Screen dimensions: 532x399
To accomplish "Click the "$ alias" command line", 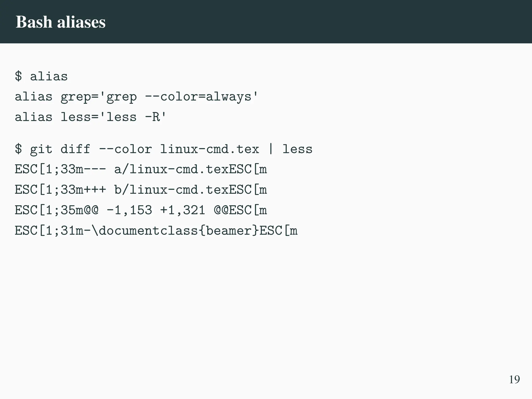I will point(41,76).
